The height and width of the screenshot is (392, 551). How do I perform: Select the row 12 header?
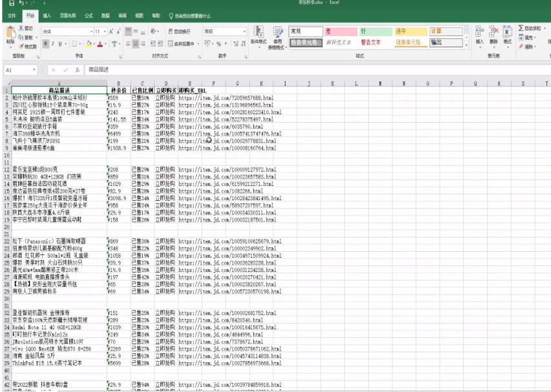click(6, 170)
